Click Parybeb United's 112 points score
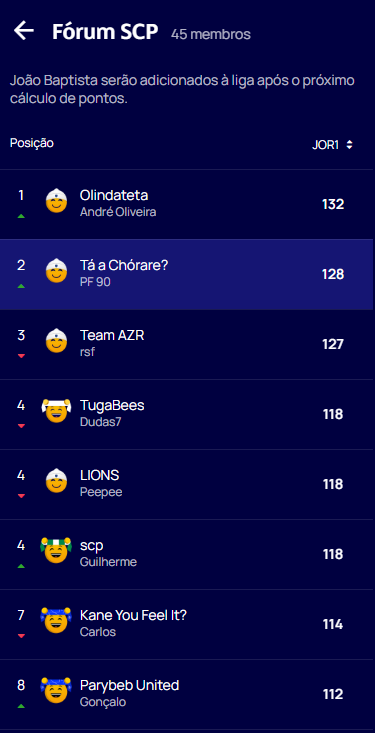 333,694
